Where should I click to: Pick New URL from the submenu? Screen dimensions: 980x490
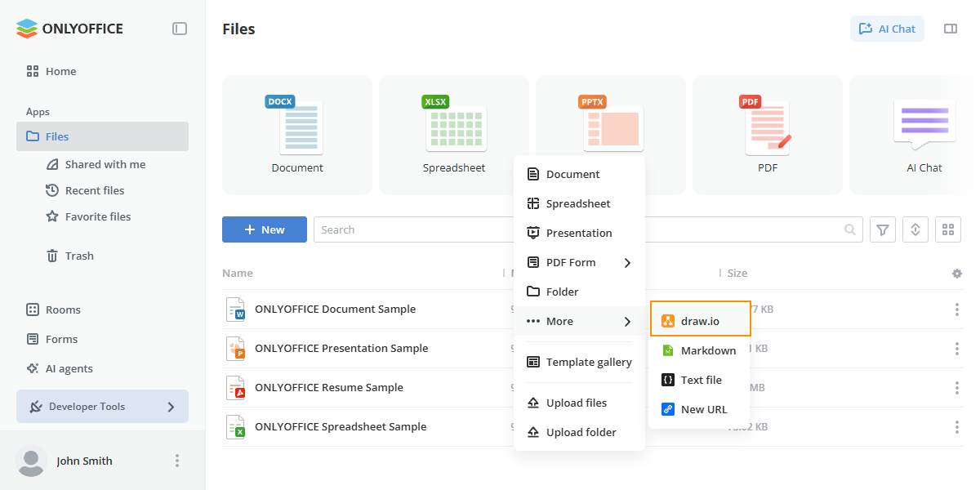click(701, 409)
